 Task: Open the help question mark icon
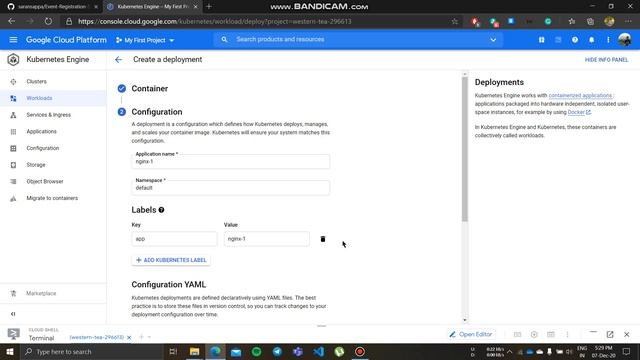point(575,40)
